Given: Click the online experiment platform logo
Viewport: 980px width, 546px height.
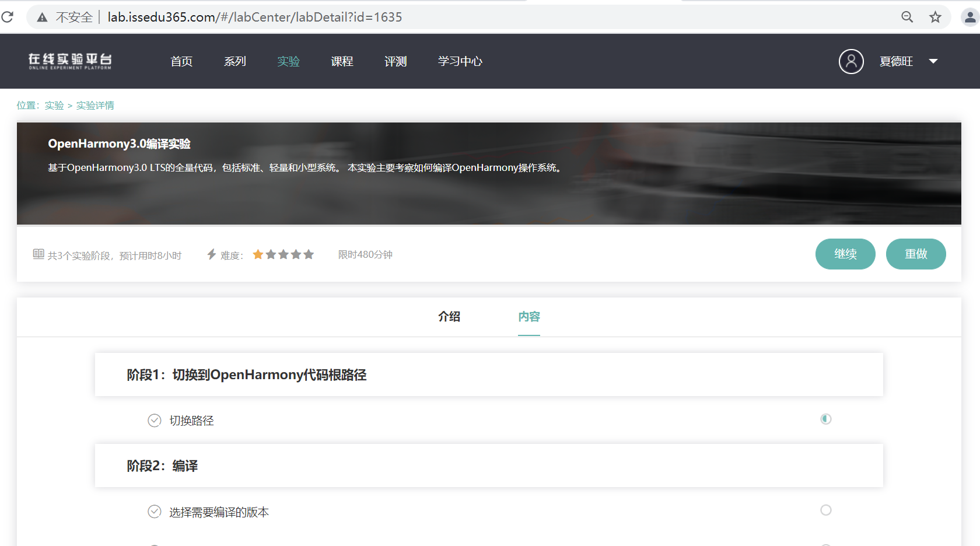Looking at the screenshot, I should [70, 61].
